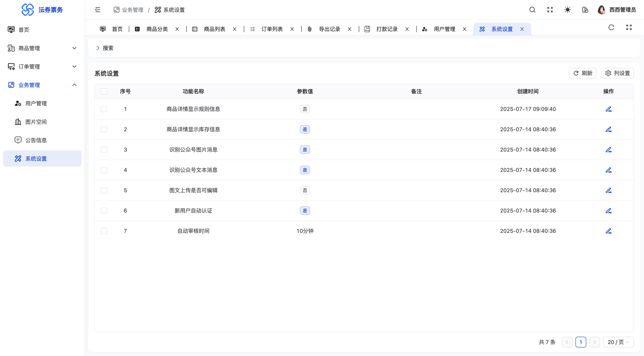Edit row 1 商品详情显示规则信息 setting
The height and width of the screenshot is (356, 644).
608,109
